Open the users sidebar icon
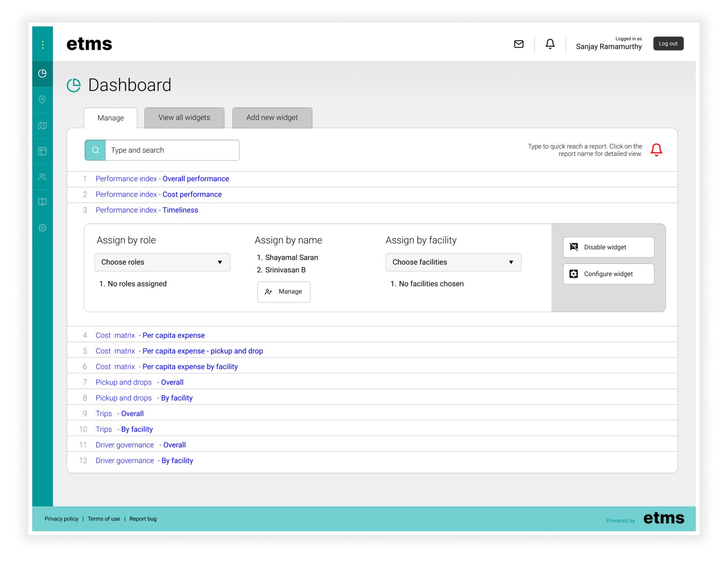The image size is (728, 563). tap(42, 177)
